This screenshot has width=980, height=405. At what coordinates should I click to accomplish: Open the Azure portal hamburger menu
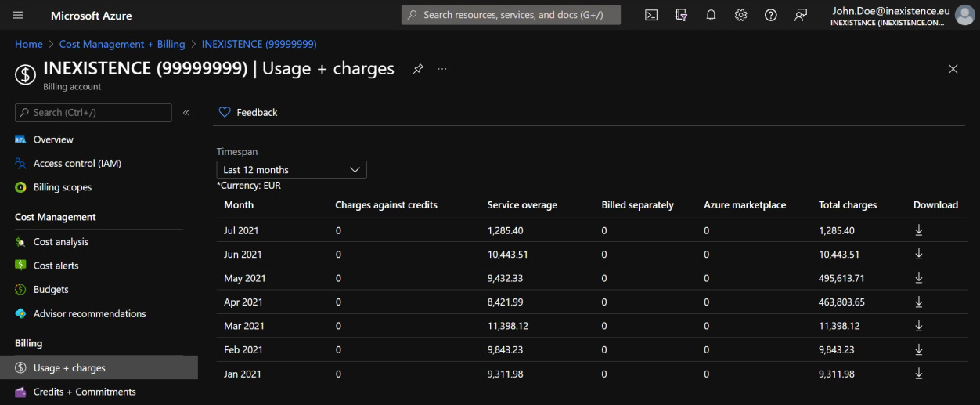tap(19, 15)
